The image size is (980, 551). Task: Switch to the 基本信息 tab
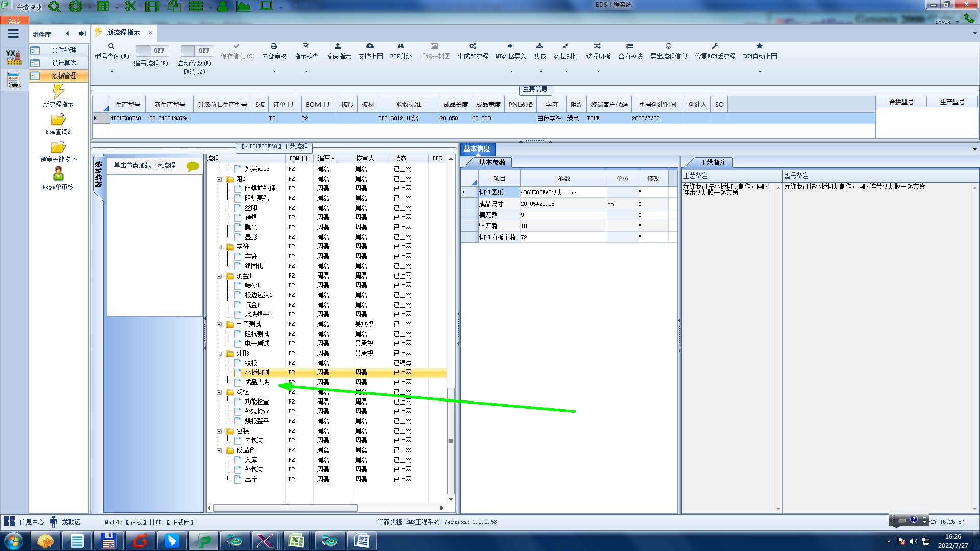pos(477,149)
